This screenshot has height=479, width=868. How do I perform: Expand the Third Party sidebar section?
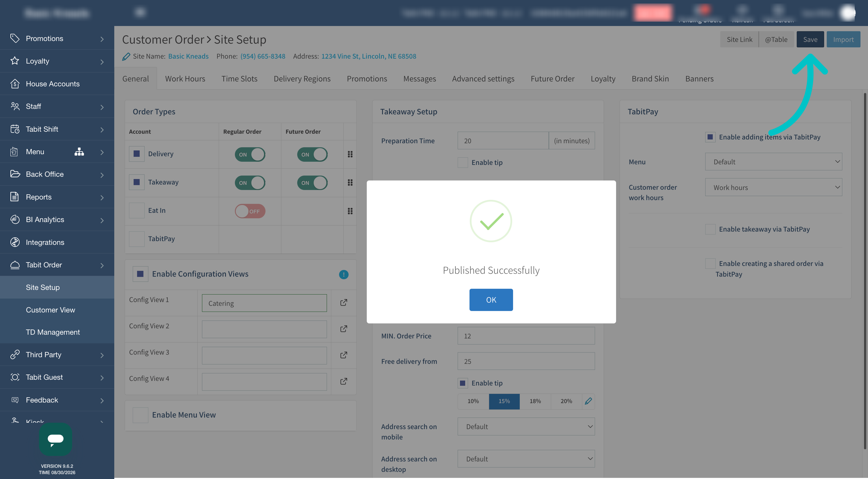(57, 355)
